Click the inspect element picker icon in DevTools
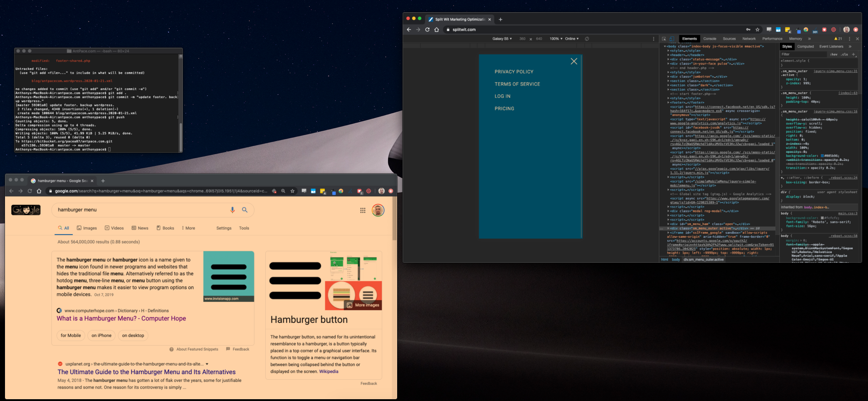This screenshot has width=868, height=401. (x=664, y=39)
